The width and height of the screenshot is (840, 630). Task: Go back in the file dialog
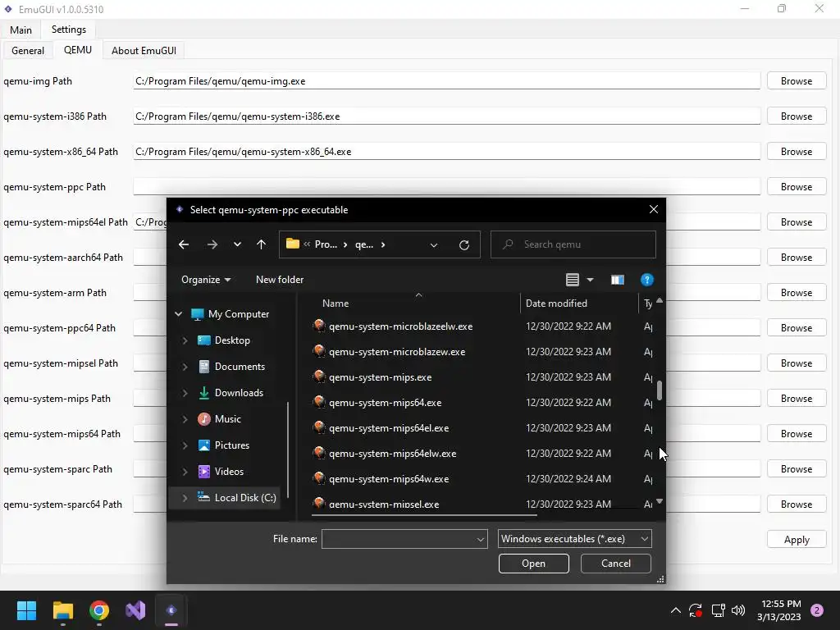(x=184, y=244)
